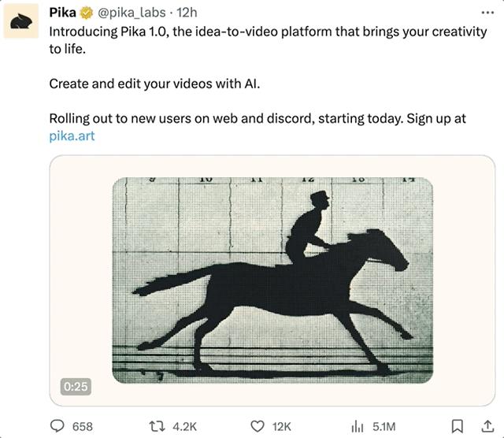Viewport: 504px width, 438px height.
Task: Click the Pika display name
Action: (x=63, y=13)
